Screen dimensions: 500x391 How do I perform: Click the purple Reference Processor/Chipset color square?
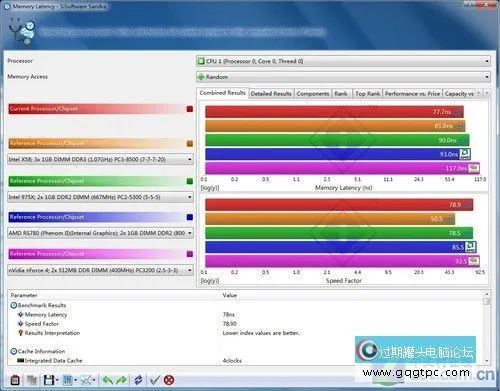pyautogui.click(x=190, y=254)
